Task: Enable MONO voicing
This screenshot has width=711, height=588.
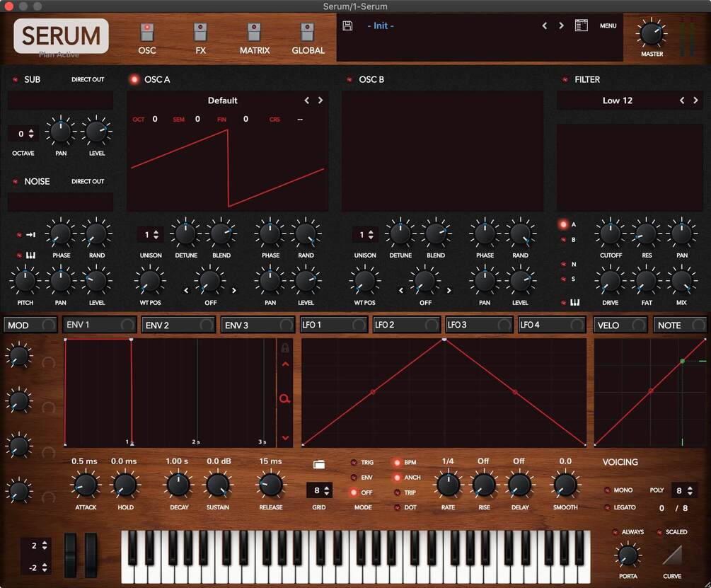Action: point(607,490)
